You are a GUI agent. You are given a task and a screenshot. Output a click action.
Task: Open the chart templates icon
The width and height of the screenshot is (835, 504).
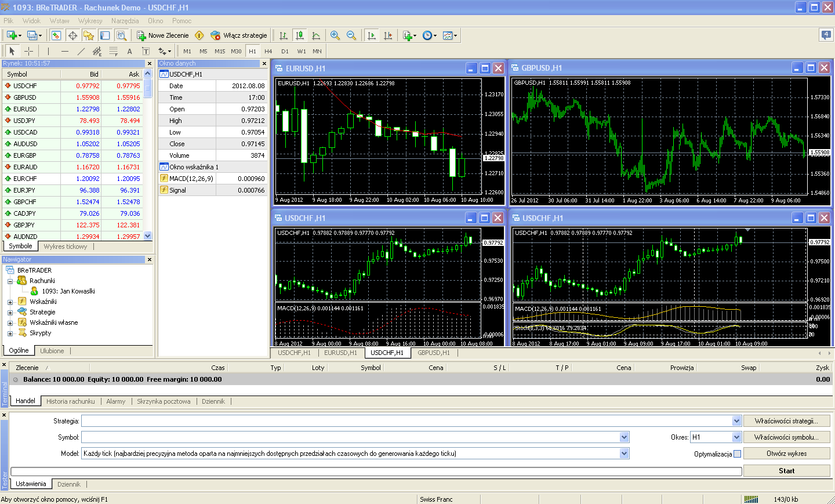pyautogui.click(x=448, y=35)
